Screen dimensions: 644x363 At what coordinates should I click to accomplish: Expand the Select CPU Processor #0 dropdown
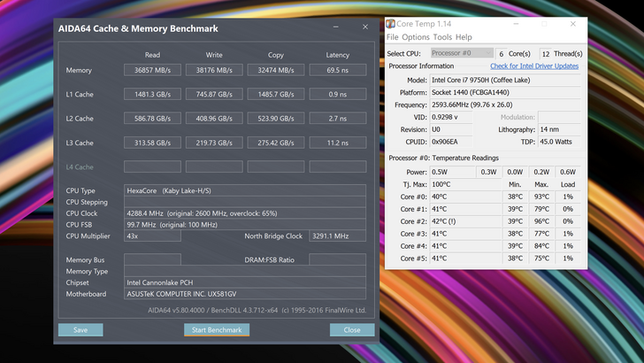click(x=460, y=53)
